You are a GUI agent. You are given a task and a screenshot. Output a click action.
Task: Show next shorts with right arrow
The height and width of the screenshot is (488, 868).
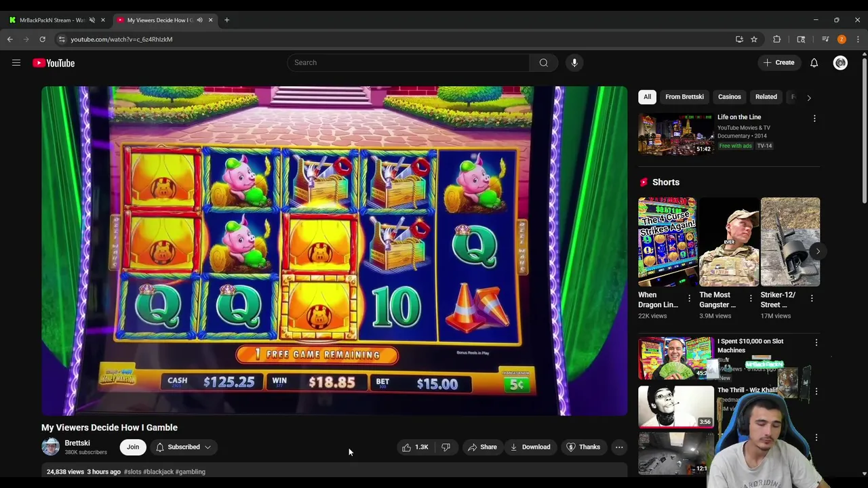(818, 251)
